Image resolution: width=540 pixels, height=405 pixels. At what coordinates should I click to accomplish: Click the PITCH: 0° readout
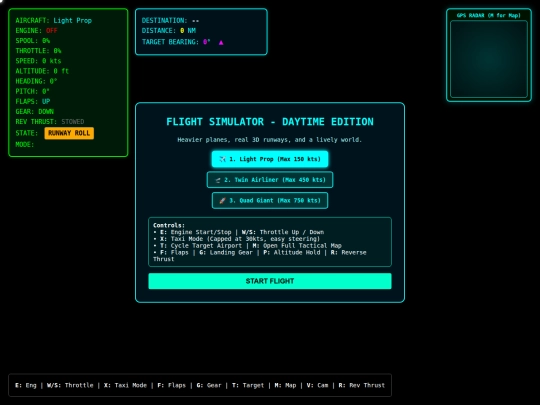pos(33,91)
